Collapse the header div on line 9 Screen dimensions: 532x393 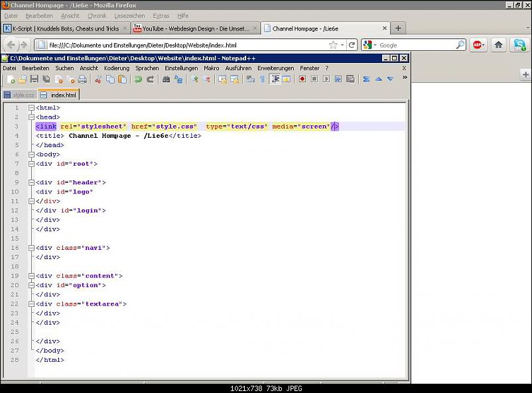pos(32,182)
